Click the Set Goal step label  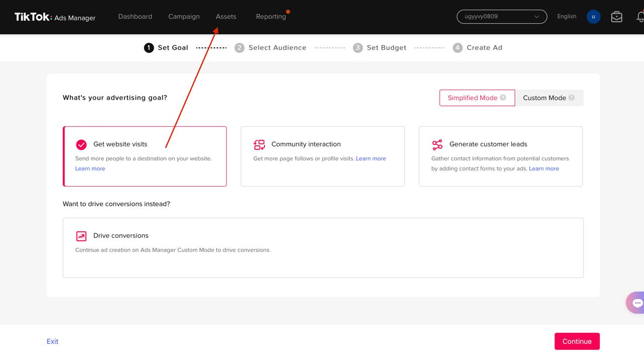click(173, 48)
